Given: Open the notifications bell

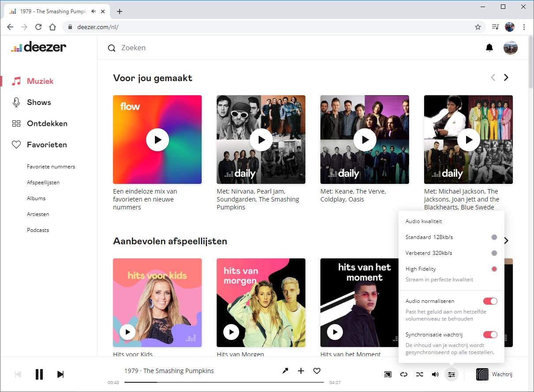Looking at the screenshot, I should (489, 48).
